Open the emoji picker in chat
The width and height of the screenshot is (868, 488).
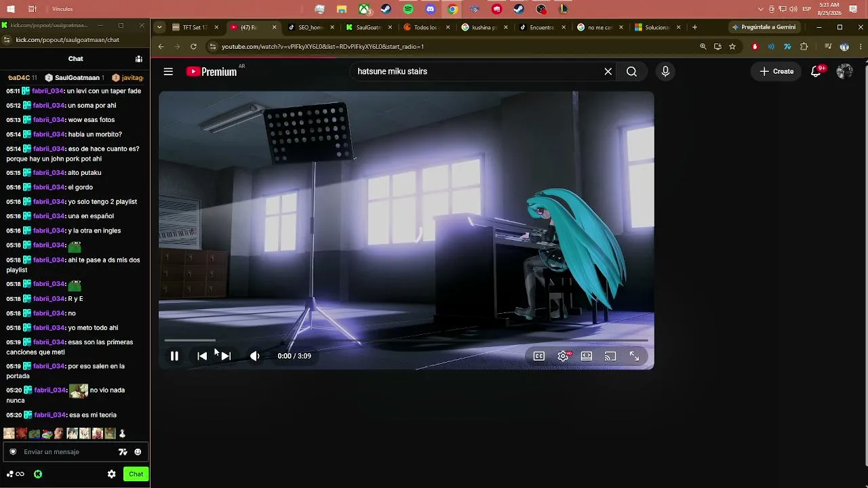(x=138, y=452)
